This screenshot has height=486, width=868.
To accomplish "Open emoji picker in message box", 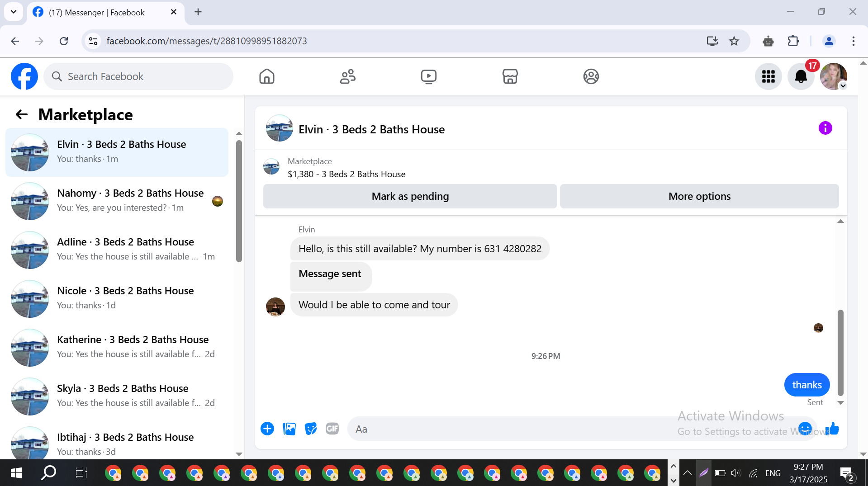I will coord(805,429).
